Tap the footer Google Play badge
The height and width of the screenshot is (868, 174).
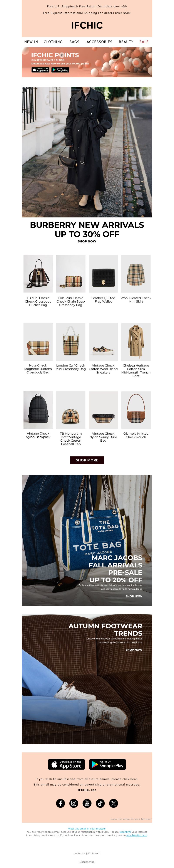coord(107,764)
